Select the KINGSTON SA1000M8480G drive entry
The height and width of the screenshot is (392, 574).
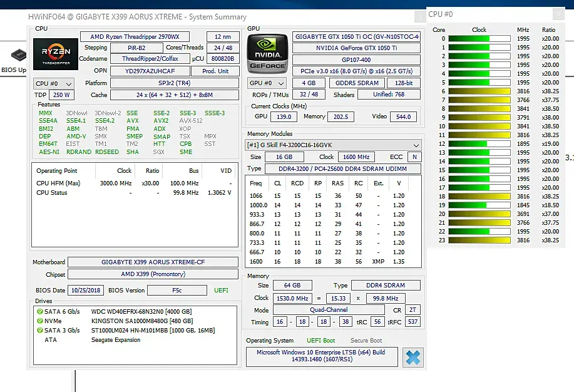tap(142, 321)
